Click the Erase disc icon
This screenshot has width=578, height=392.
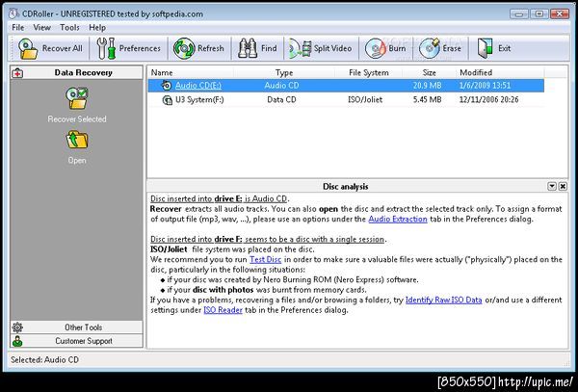(430, 48)
